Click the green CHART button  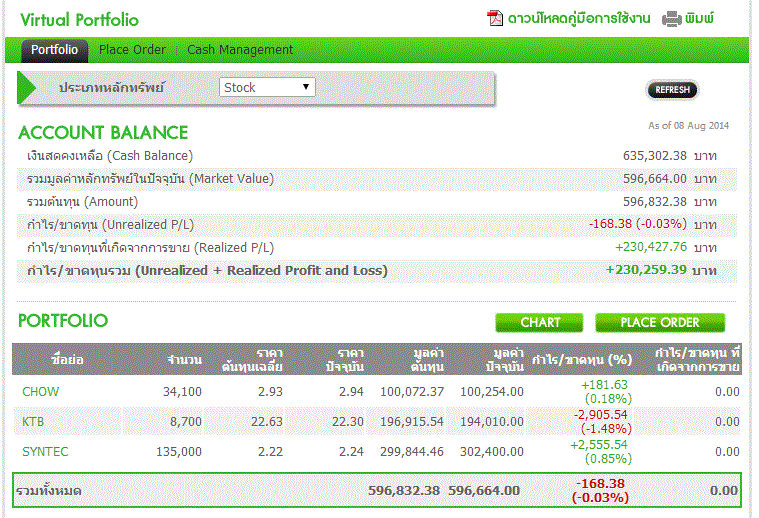coord(540,322)
